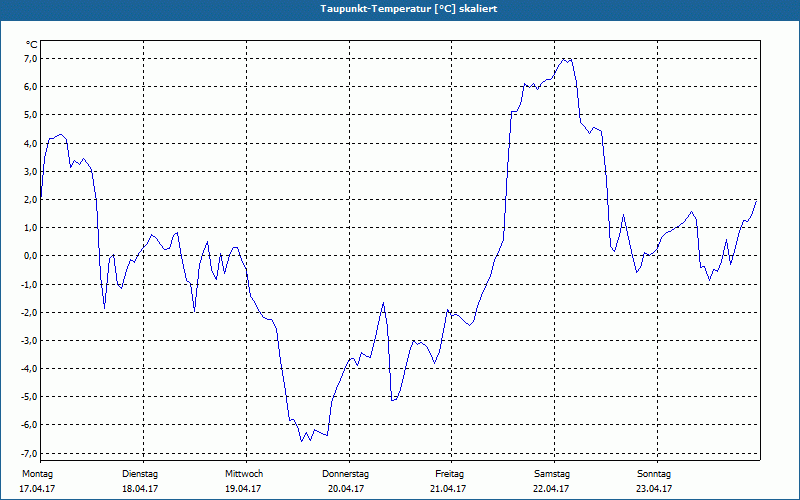This screenshot has height=500, width=800.
Task: Click the 17.04.17 date label
Action: (37, 489)
